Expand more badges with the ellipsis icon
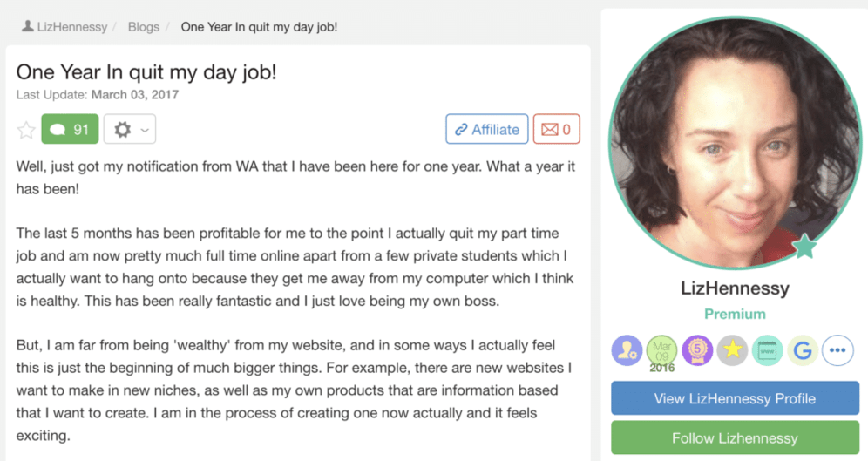The height and width of the screenshot is (461, 868). point(837,350)
